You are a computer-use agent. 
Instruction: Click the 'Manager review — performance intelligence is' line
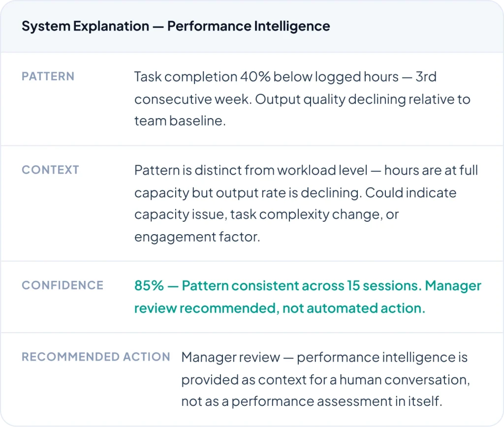324,357
